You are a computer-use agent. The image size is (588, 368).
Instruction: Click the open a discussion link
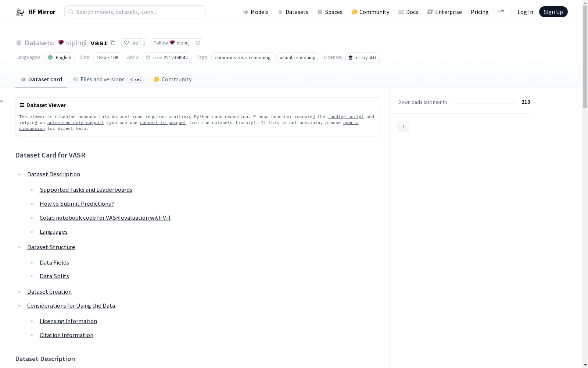351,123
